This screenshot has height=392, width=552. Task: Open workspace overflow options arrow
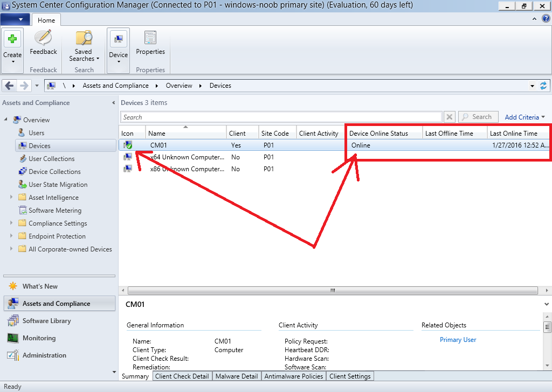pos(114,372)
